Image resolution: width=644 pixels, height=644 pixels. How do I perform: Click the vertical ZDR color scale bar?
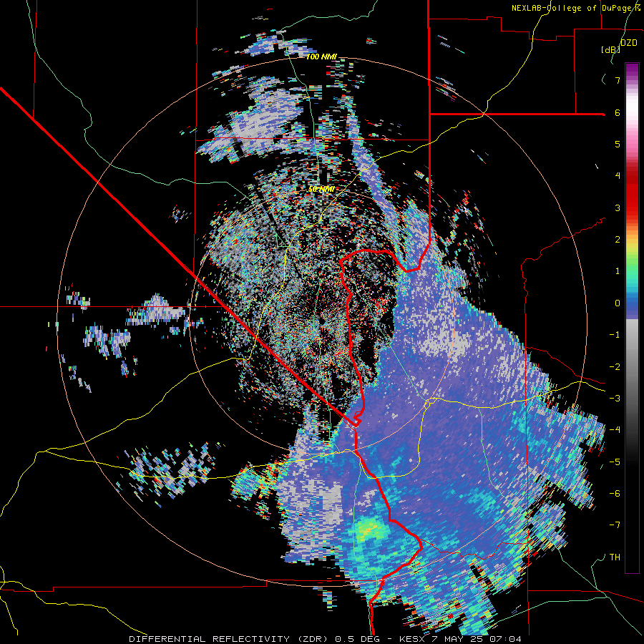pos(632,318)
